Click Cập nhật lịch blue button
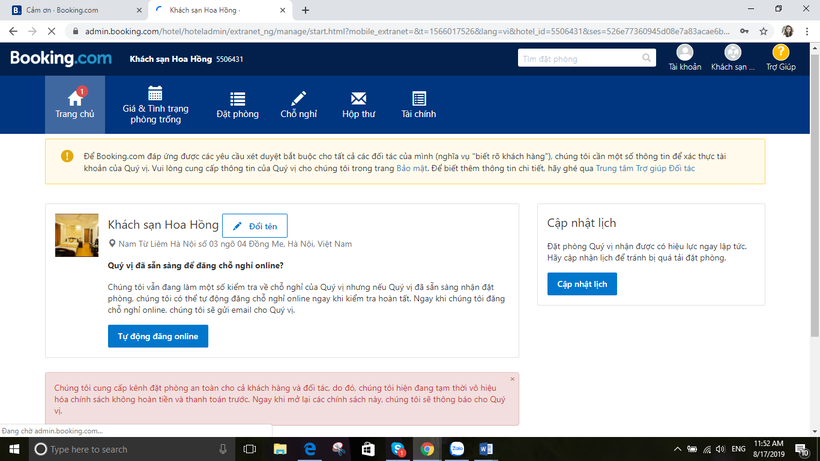Screen dimensions: 820x461 coord(582,284)
